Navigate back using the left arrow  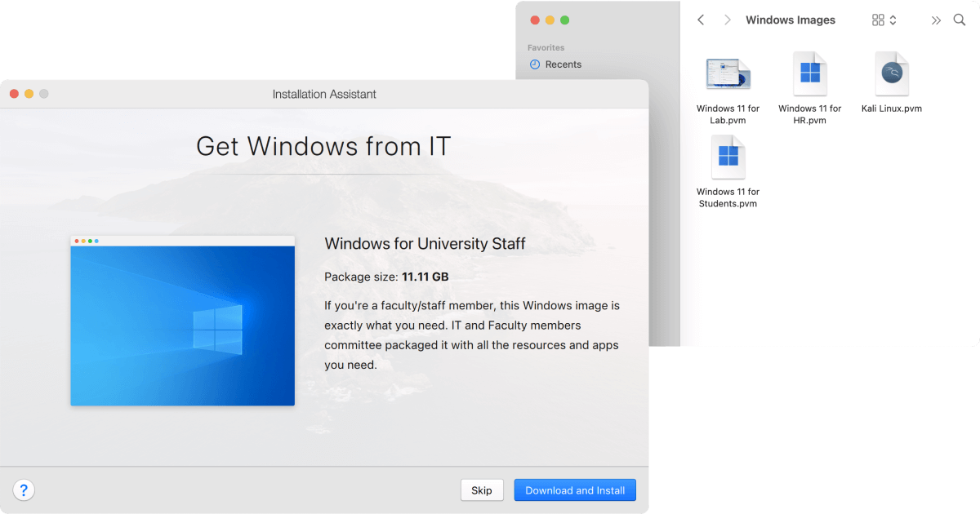point(701,20)
